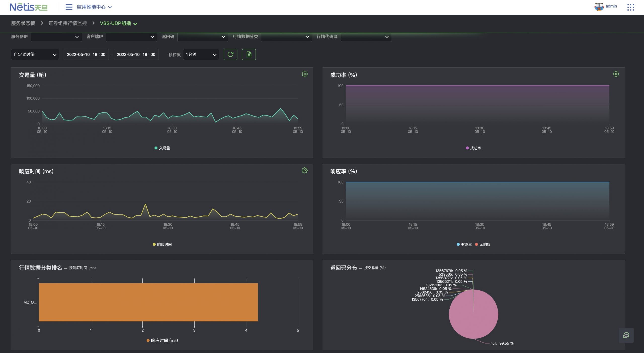Click the export report document icon

point(249,54)
